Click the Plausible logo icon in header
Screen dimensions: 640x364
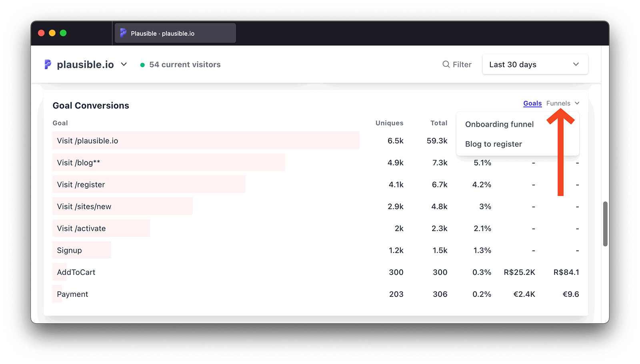pyautogui.click(x=48, y=64)
